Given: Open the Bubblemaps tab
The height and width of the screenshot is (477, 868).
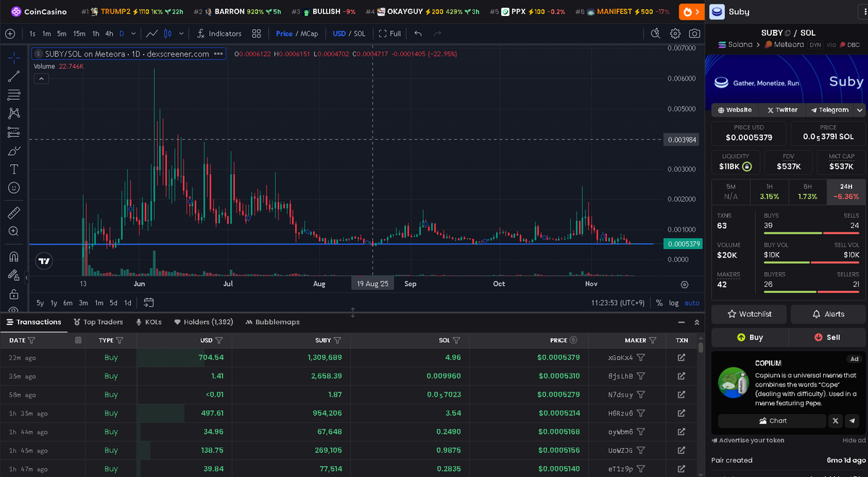Looking at the screenshot, I should pyautogui.click(x=272, y=322).
